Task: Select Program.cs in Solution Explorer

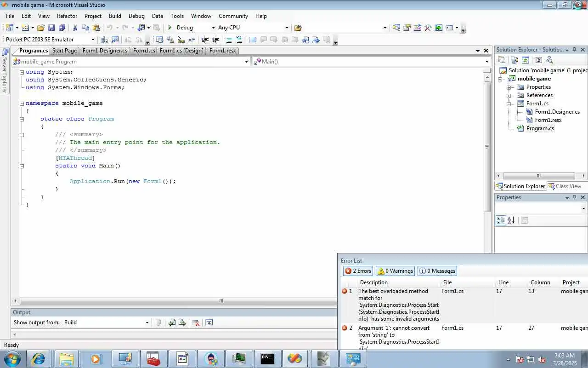Action: point(540,128)
